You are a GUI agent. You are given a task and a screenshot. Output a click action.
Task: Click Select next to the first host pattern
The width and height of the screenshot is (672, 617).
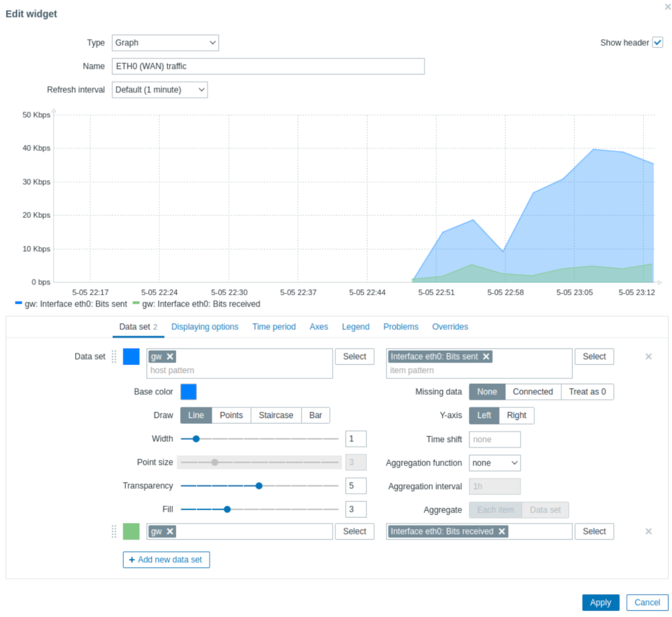tap(354, 357)
